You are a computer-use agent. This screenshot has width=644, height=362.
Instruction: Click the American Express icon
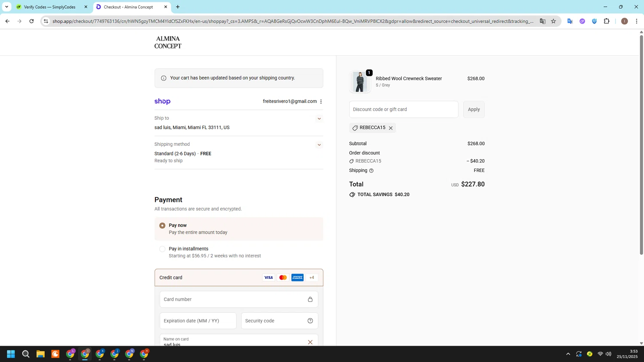click(298, 278)
